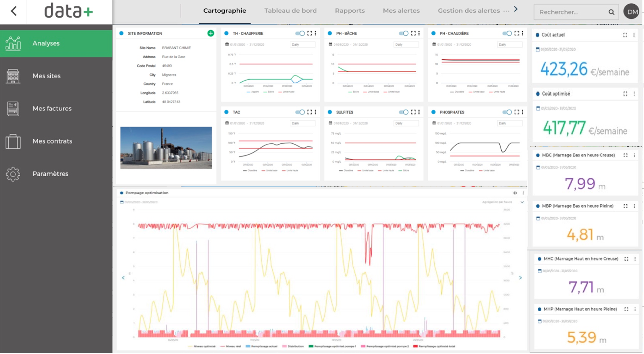Open MBP Marnage Bas Pleine options menu
The height and width of the screenshot is (354, 644).
pyautogui.click(x=634, y=206)
